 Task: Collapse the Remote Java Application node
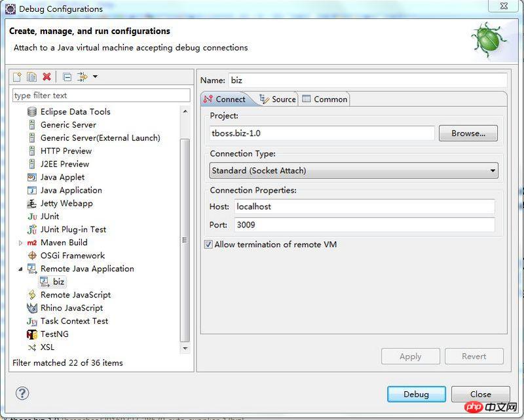(21, 269)
